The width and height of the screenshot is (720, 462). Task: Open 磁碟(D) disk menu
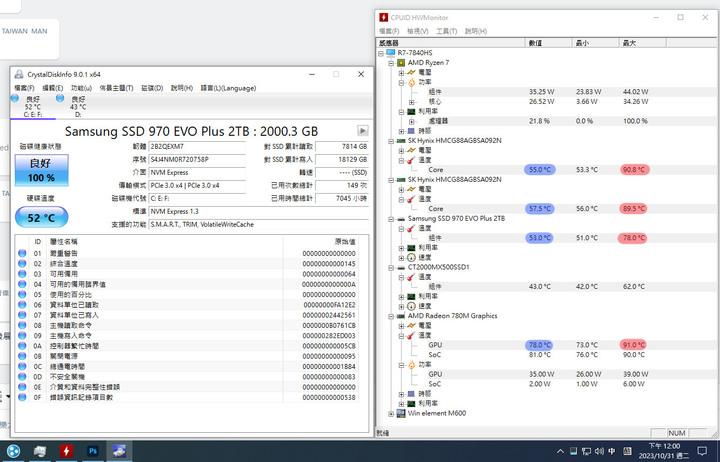pyautogui.click(x=152, y=88)
